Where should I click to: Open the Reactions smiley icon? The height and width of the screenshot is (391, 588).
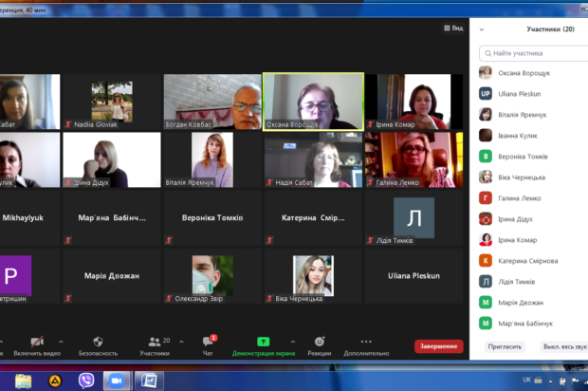coord(320,342)
